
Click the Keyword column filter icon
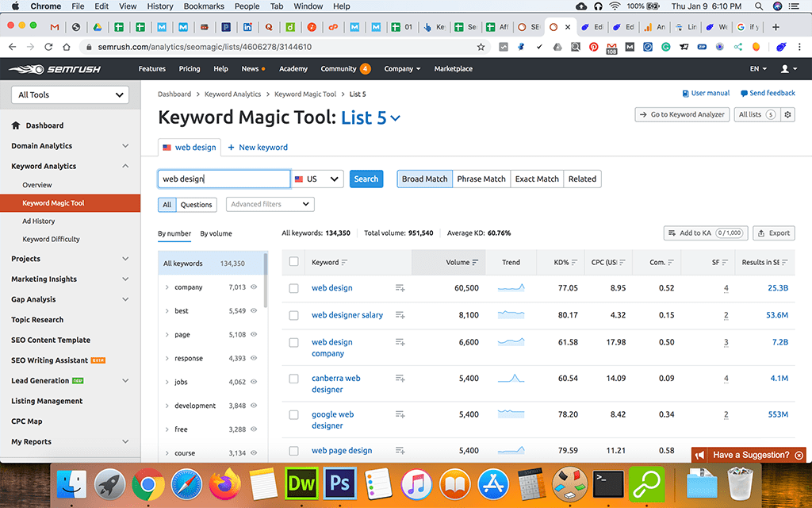click(x=344, y=262)
